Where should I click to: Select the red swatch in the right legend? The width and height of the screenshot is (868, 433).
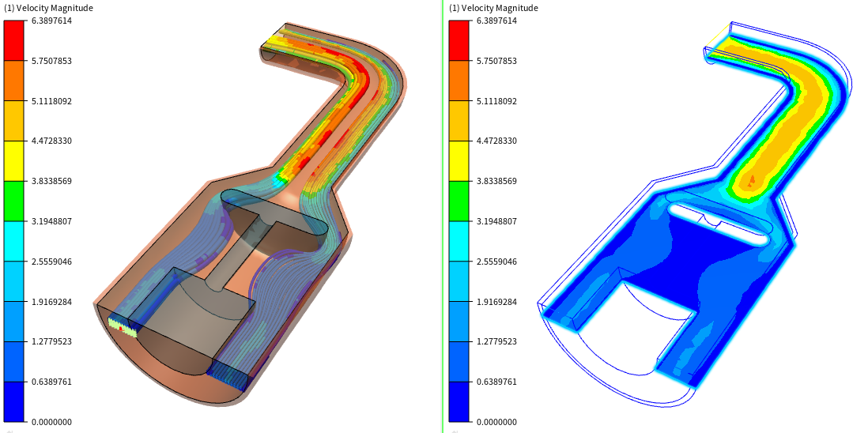coord(460,40)
